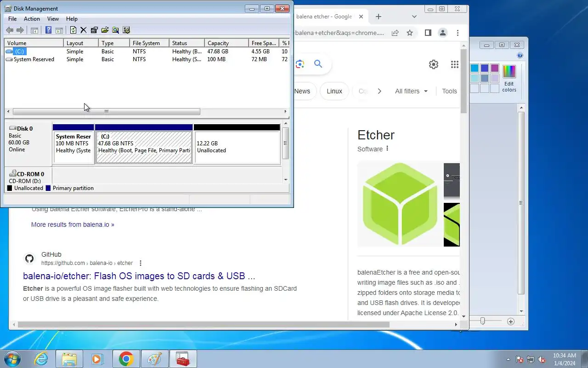Open the Action menu in Disk Management
Viewport: 588px width, 368px height.
click(x=32, y=19)
